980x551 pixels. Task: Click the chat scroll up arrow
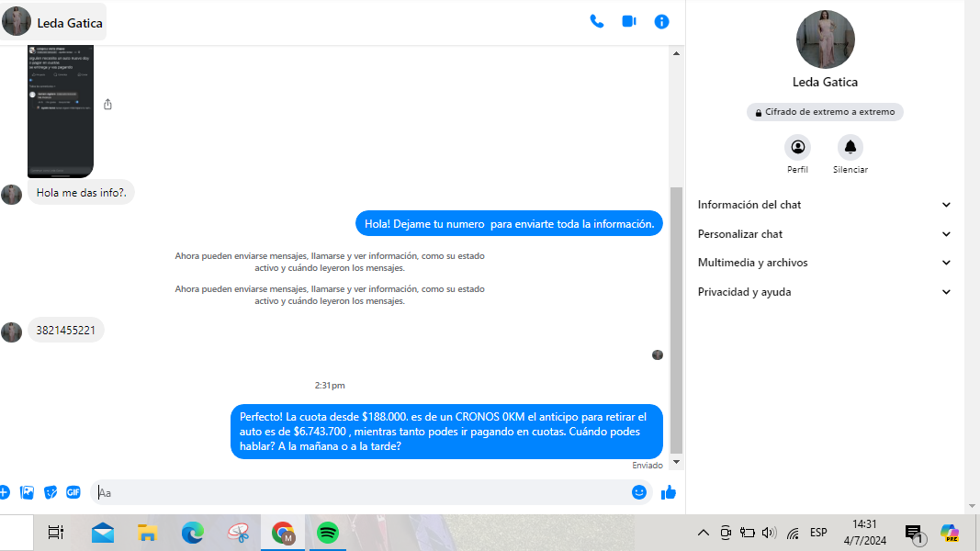tap(676, 53)
